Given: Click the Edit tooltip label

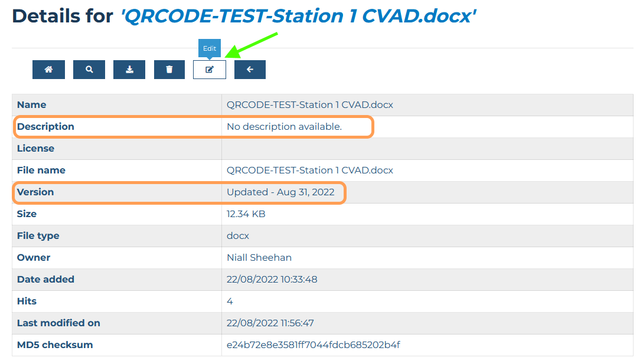Looking at the screenshot, I should click(210, 48).
